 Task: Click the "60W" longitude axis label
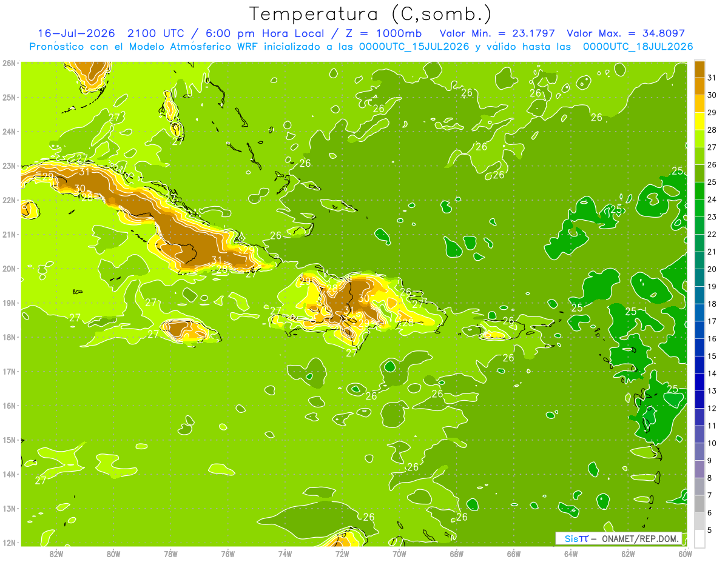point(685,553)
